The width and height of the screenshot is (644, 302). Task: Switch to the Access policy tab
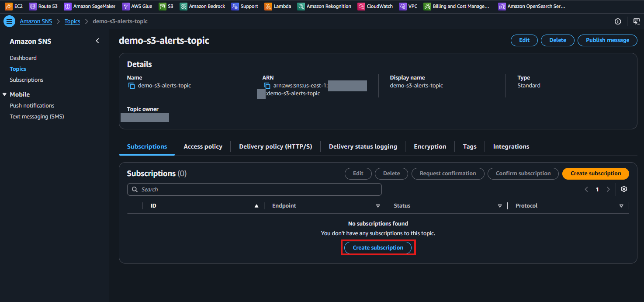pyautogui.click(x=203, y=146)
